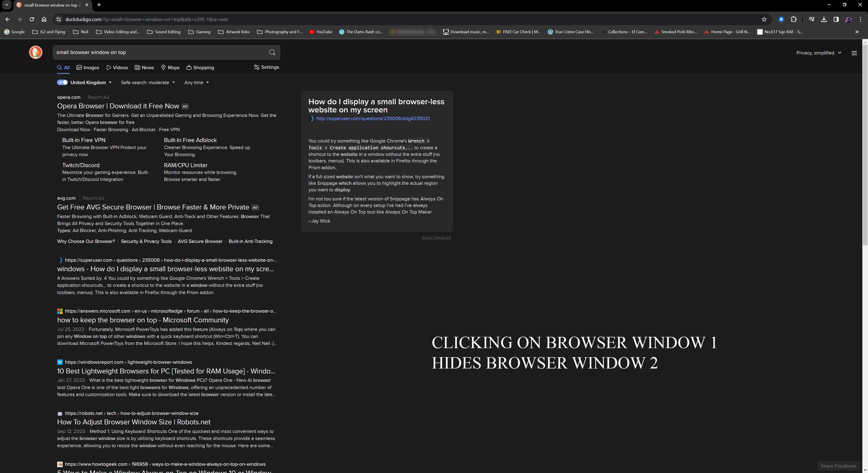Click bottom-right 'Share Feedback' button
The image size is (868, 473).
coord(838,466)
